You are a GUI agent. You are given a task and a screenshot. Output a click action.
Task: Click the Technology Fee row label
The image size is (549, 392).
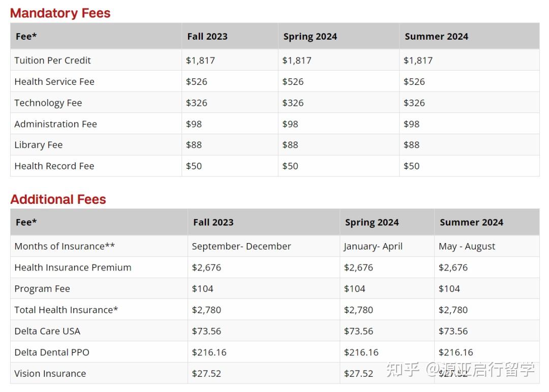[x=48, y=103]
